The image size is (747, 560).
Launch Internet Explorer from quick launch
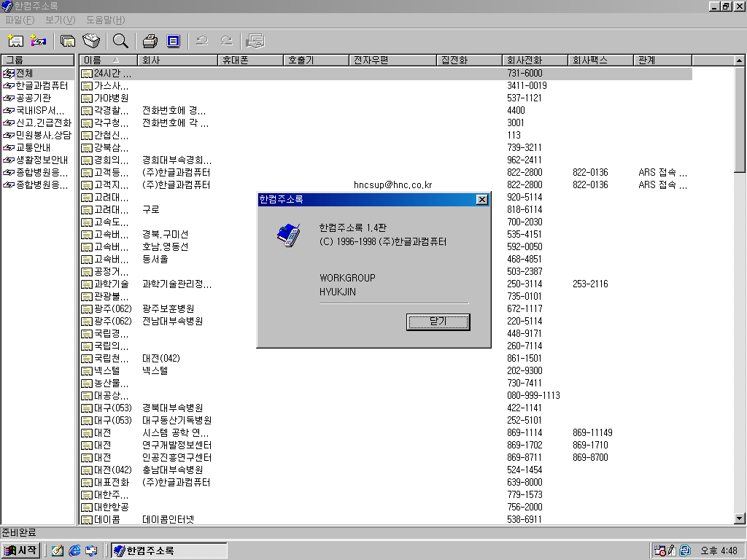click(x=74, y=551)
